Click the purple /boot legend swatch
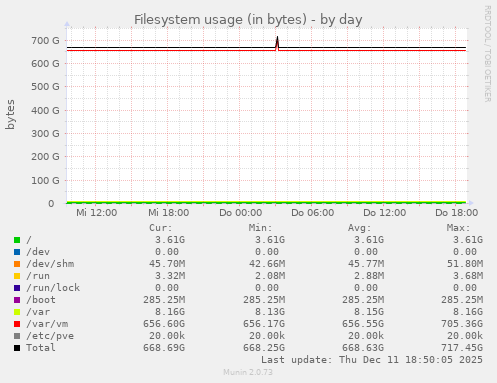The image size is (497, 383). coord(17,300)
